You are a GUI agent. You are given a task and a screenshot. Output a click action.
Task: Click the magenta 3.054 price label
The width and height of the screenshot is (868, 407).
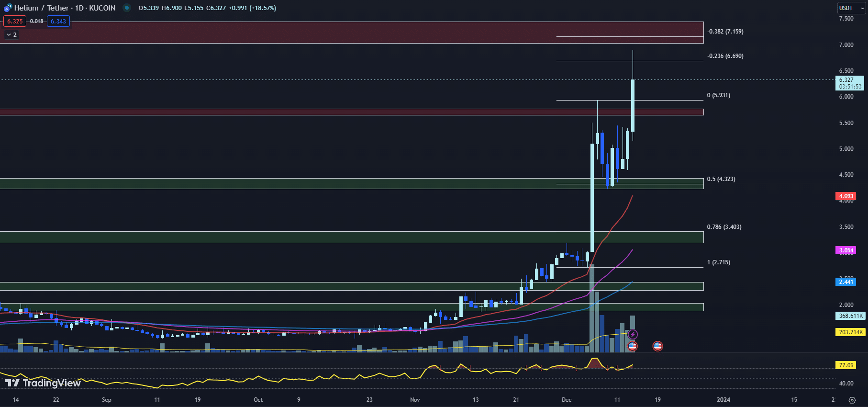pos(846,250)
